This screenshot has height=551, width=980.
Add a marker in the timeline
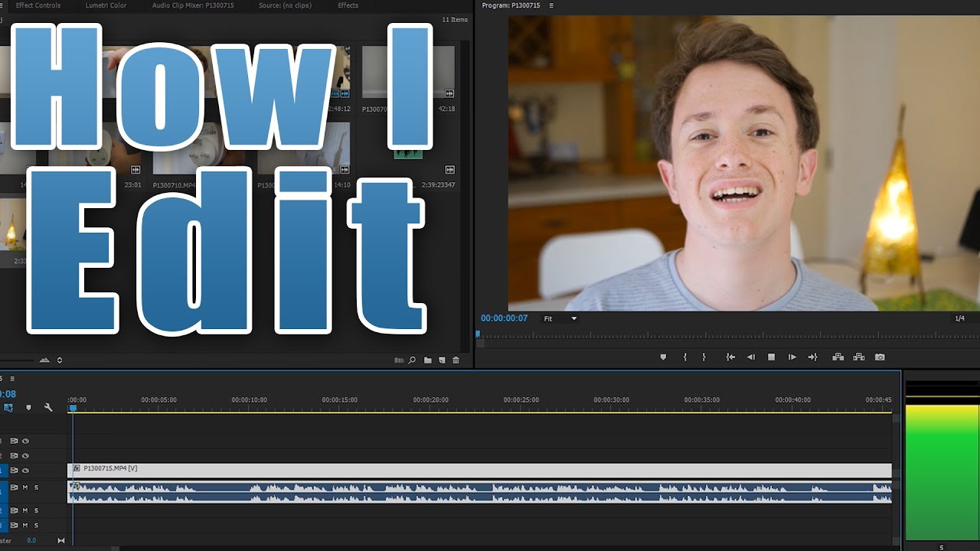point(28,408)
